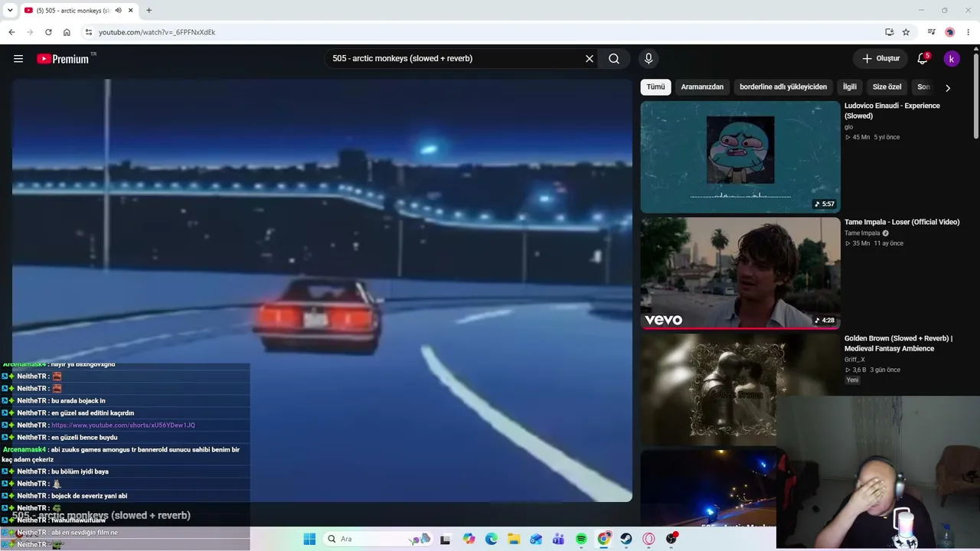Open Microsoft Teams from the taskbar
Image resolution: width=980 pixels, height=551 pixels.
558,539
